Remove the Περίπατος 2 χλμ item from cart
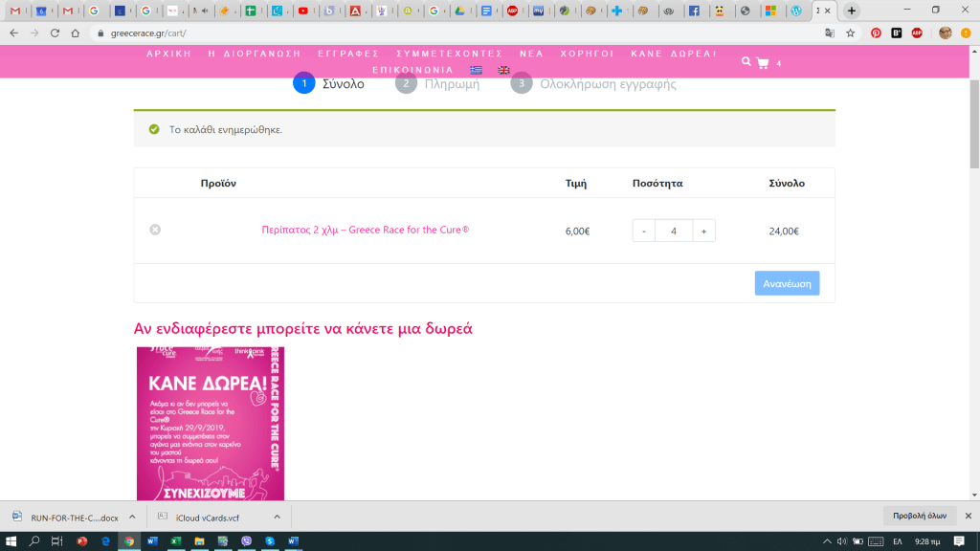Image resolution: width=980 pixels, height=551 pixels. click(155, 230)
